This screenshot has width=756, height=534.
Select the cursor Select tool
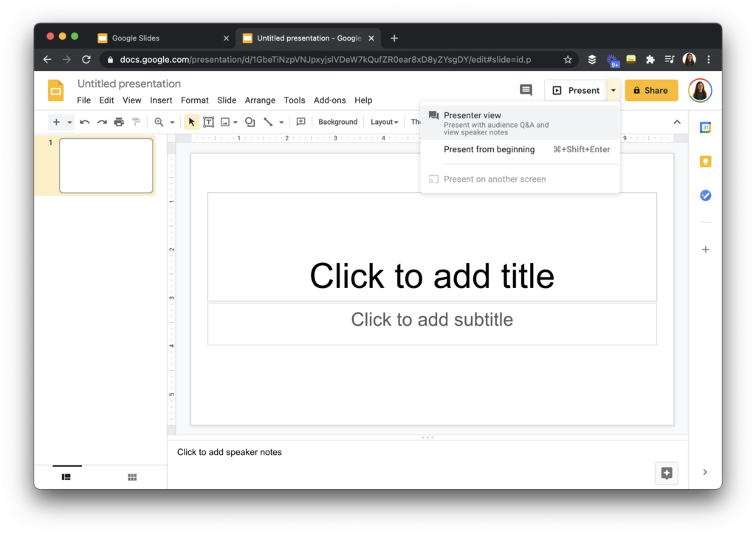tap(191, 122)
